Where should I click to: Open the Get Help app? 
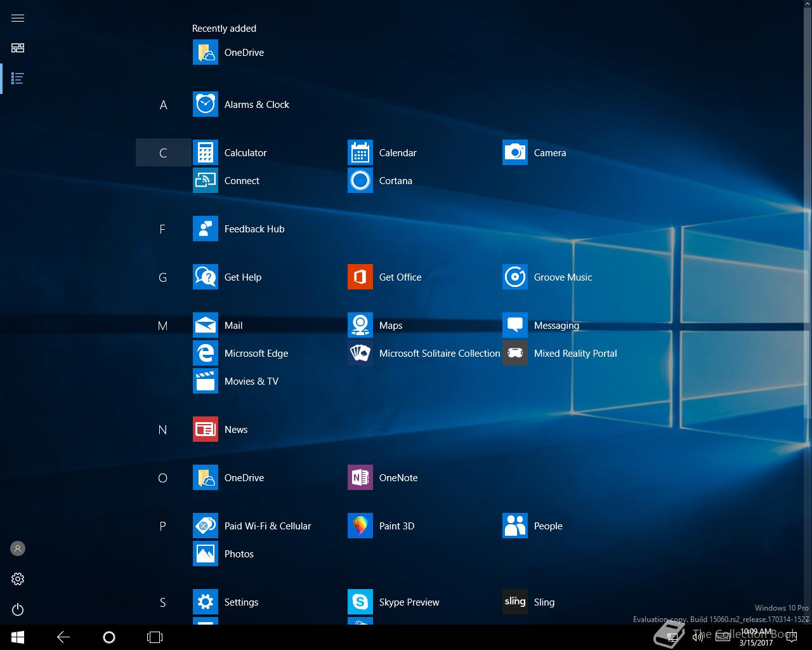(227, 277)
